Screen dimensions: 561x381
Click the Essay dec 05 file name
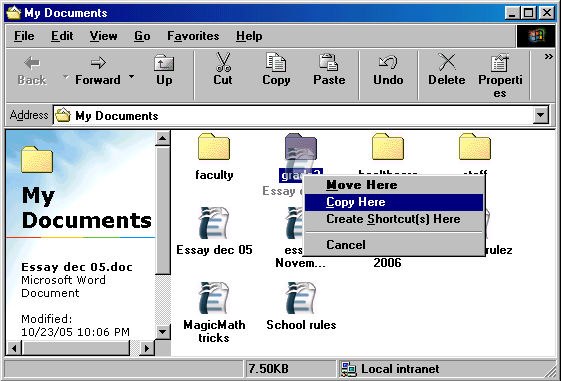tap(214, 250)
